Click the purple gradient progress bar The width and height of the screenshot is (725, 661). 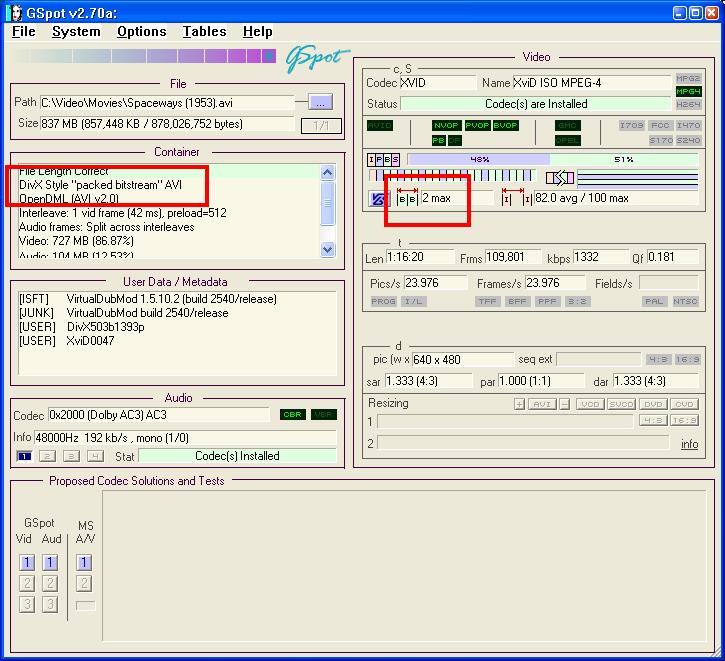click(x=146, y=56)
